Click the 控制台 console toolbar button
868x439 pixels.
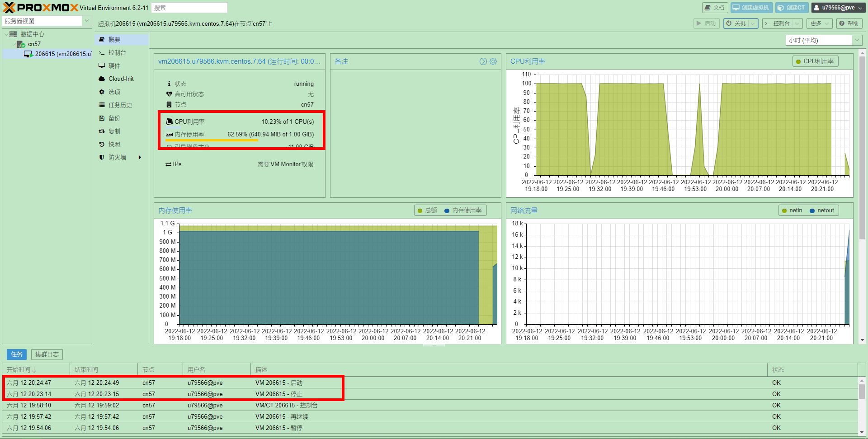[778, 23]
